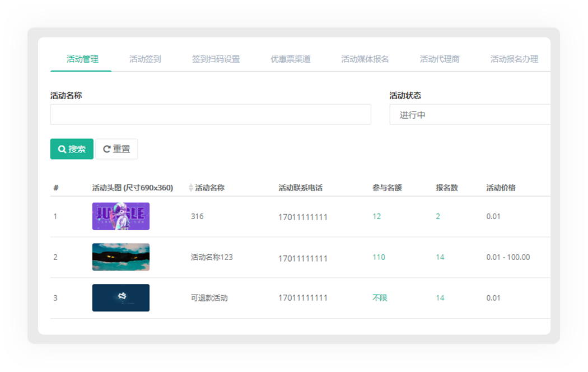Click phone number in the 可退款活动 row

[302, 297]
